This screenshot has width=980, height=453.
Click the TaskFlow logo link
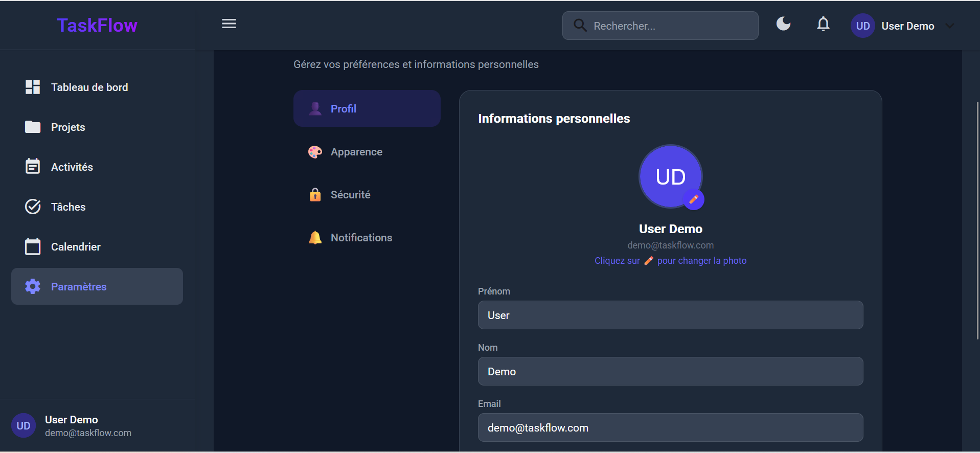coord(97,26)
